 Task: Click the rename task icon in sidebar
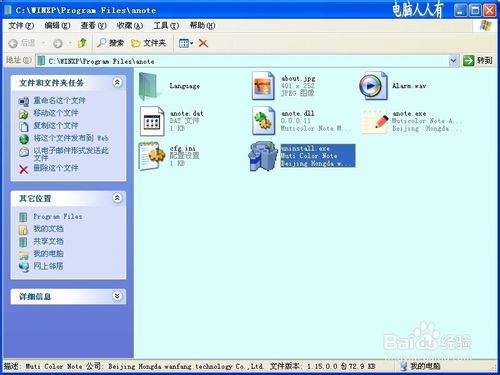click(x=23, y=101)
